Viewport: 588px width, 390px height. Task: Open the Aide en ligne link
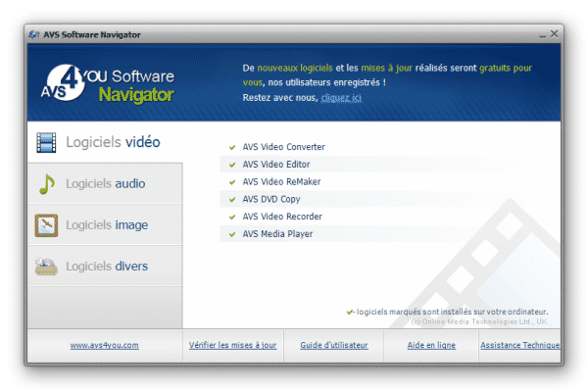431,345
